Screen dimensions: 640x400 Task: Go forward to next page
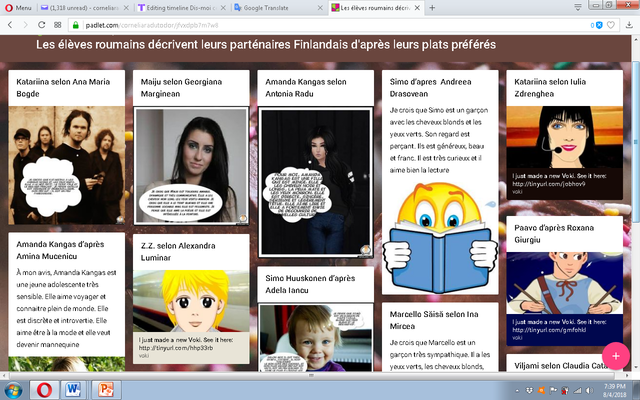[26, 25]
